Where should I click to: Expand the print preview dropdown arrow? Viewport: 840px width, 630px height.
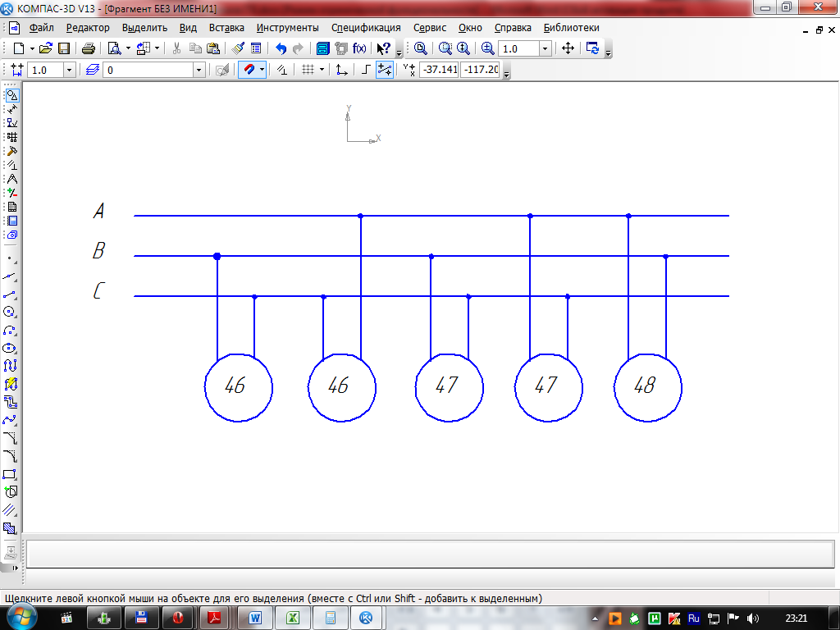pos(128,48)
